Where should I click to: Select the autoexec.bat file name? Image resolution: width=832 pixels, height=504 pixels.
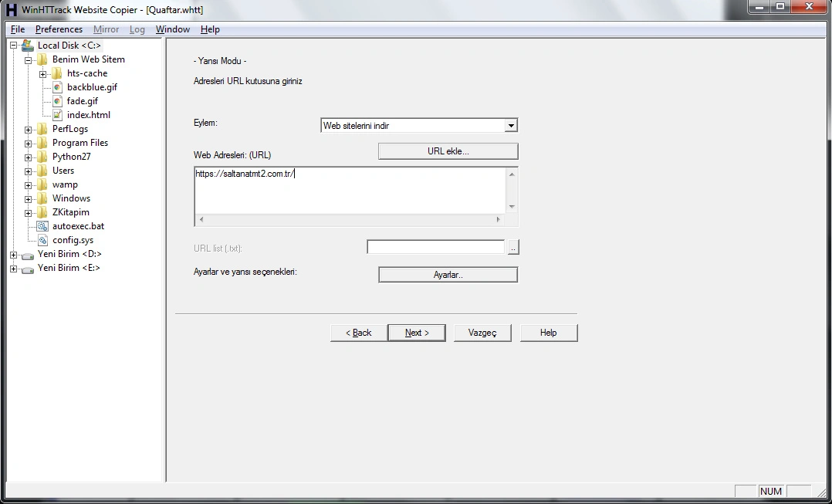pos(79,226)
